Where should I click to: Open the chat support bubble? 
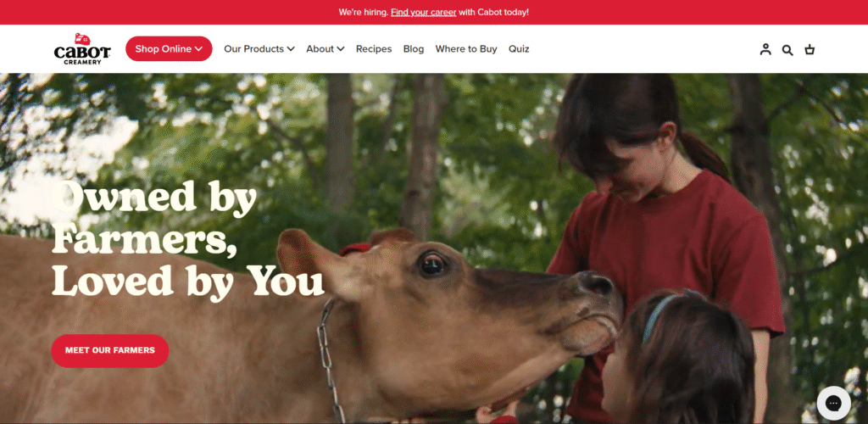coord(834,403)
